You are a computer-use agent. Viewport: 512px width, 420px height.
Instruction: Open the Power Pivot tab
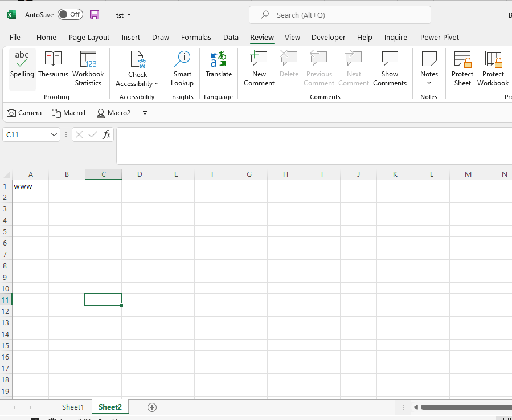point(439,37)
